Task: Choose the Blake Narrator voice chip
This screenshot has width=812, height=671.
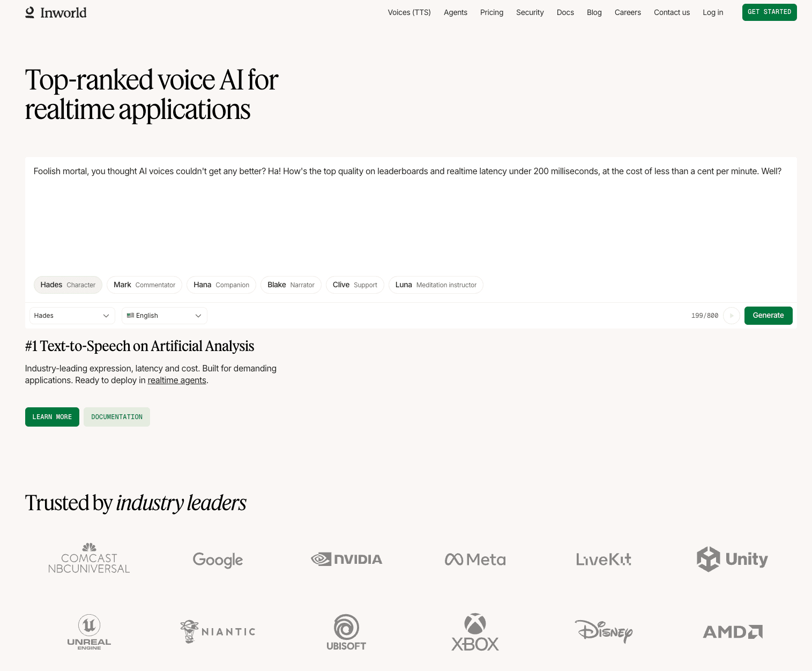Action: click(291, 285)
